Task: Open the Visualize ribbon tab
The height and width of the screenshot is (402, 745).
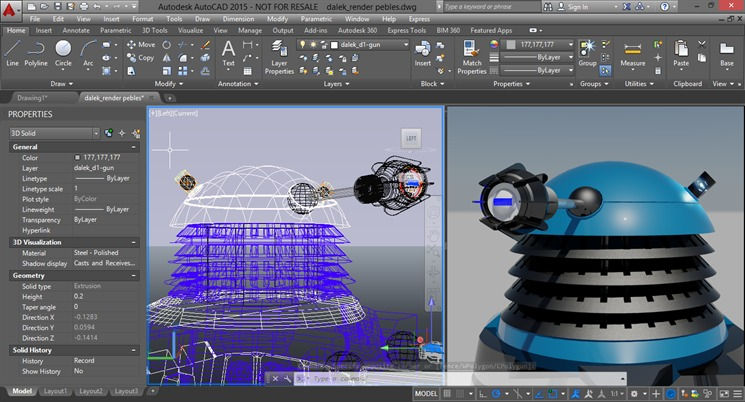Action: (191, 30)
